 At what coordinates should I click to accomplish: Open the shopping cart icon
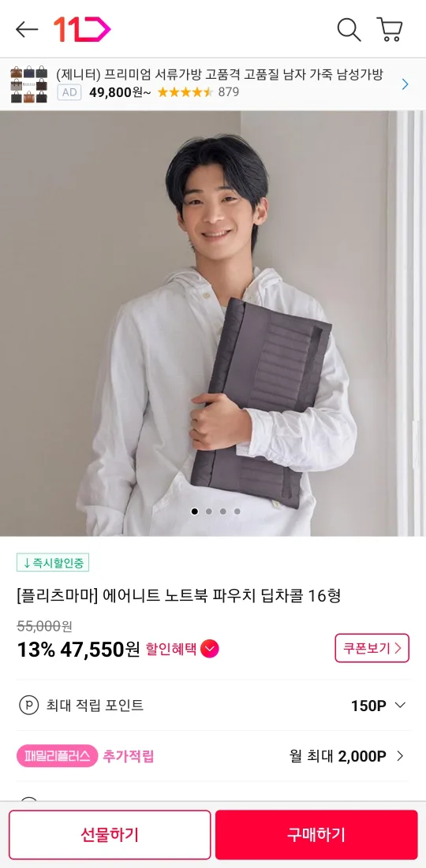(390, 29)
